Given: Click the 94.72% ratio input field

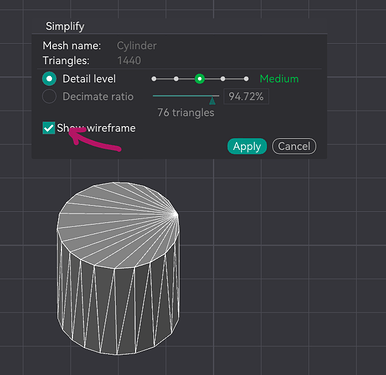Looking at the screenshot, I should point(246,97).
